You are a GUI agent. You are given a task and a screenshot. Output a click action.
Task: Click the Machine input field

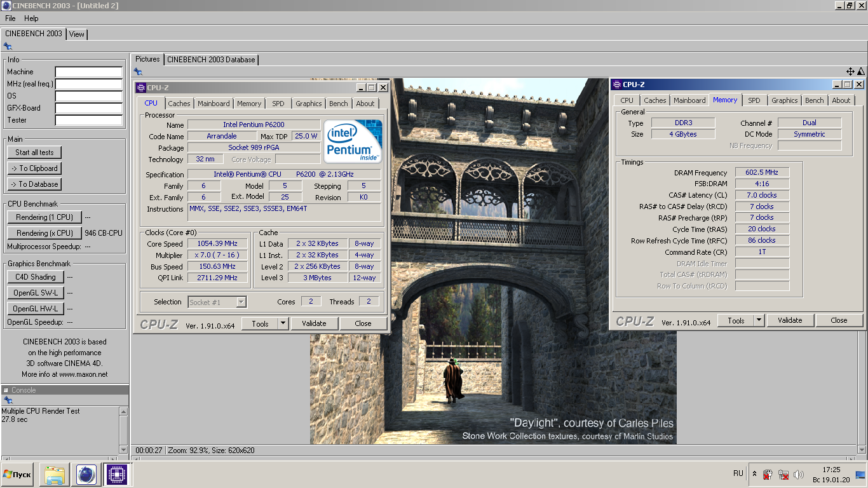(x=88, y=72)
